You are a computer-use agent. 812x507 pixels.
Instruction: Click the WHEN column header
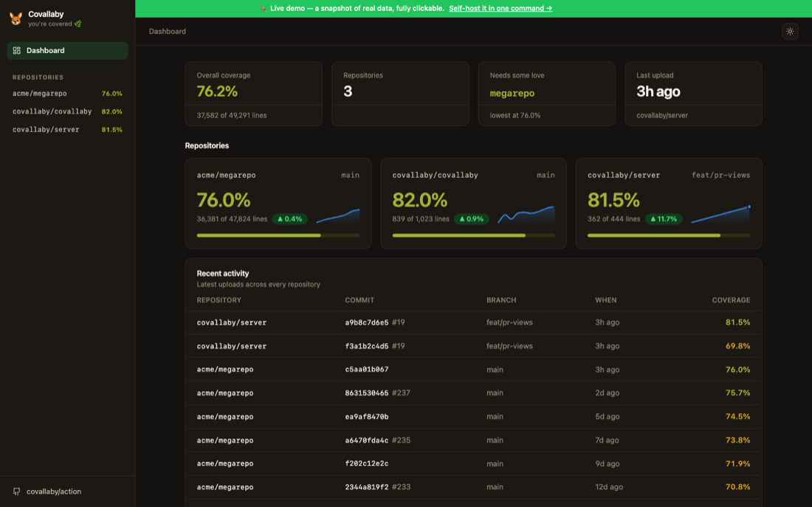tap(606, 300)
